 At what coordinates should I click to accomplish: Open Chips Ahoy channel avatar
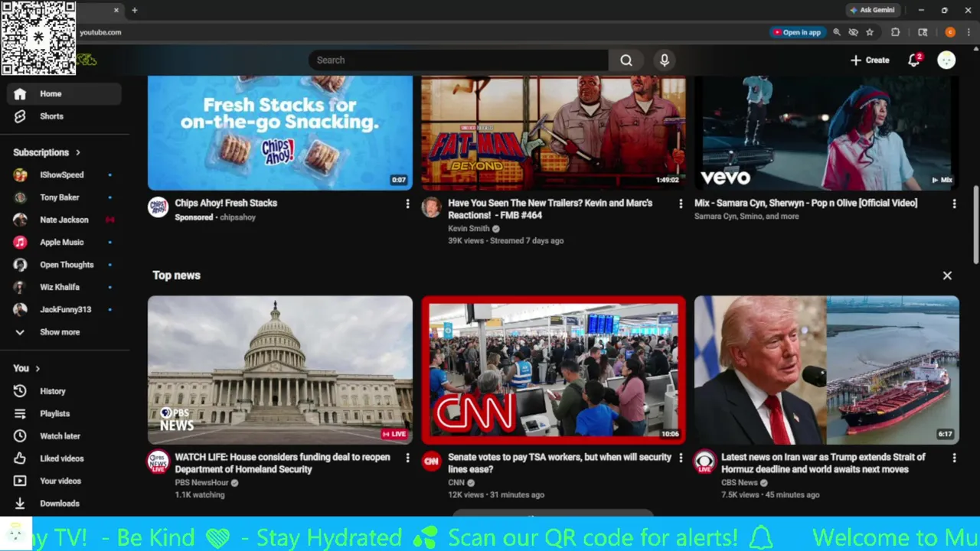pyautogui.click(x=158, y=207)
